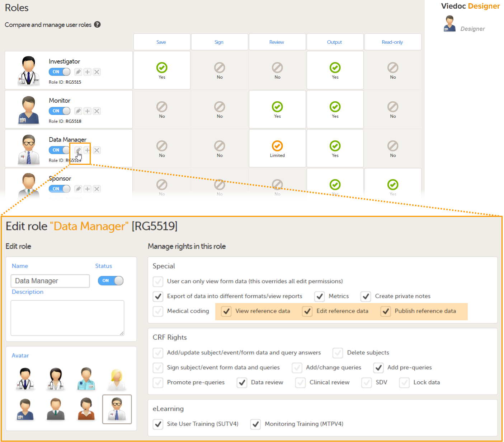Click the green Yes icon under Output for Monitor
The width and height of the screenshot is (504, 442).
335,107
